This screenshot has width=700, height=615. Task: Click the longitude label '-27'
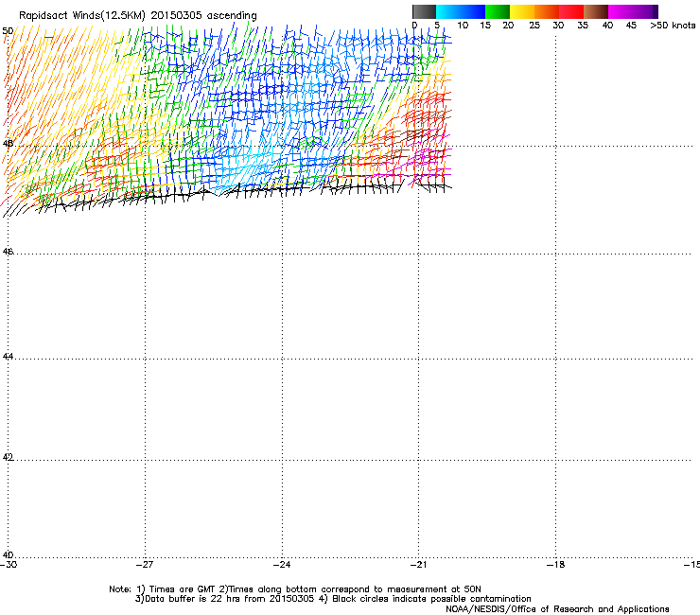click(145, 565)
